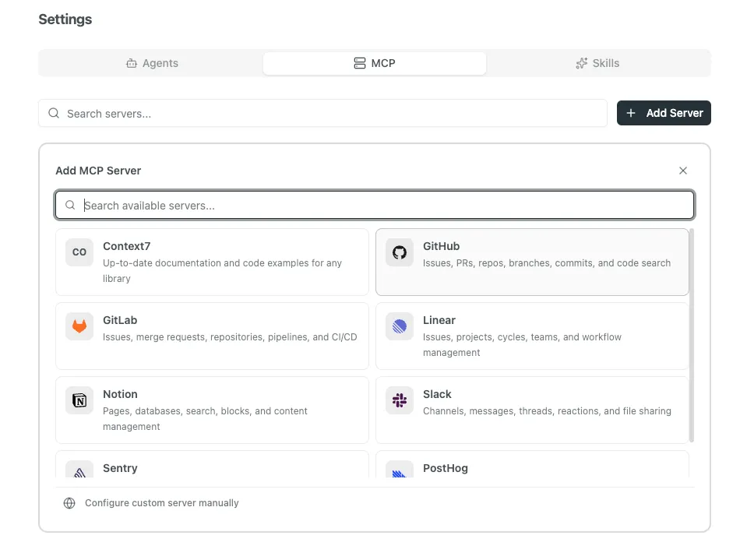Click the Sentry logo icon
The width and height of the screenshot is (747, 560).
(x=79, y=470)
